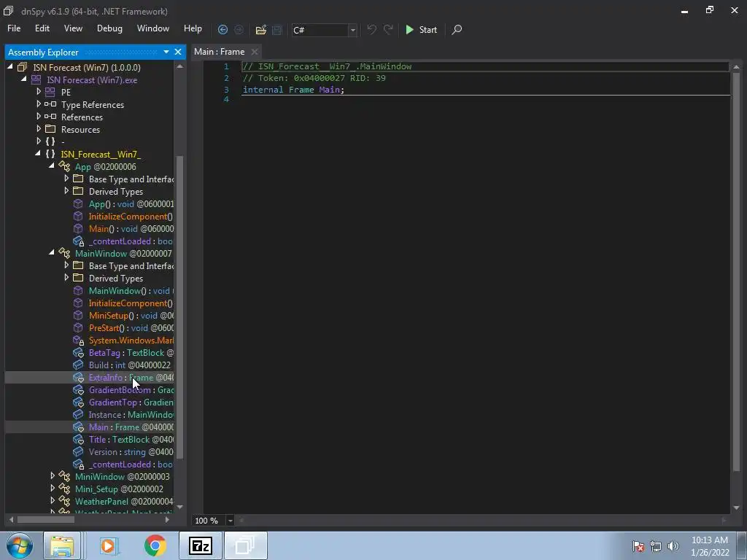747x560 pixels.
Task: Click the App class icon
Action: (x=64, y=166)
